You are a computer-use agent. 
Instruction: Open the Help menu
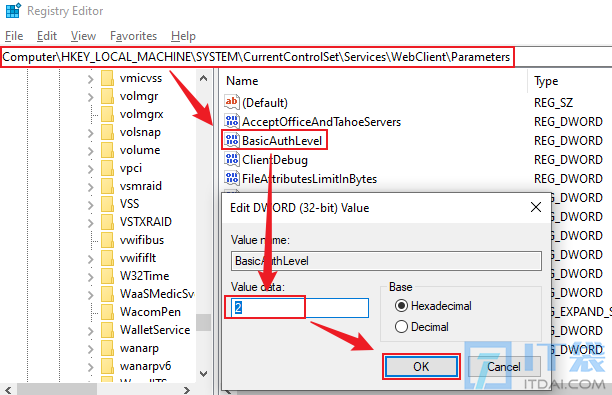[183, 36]
